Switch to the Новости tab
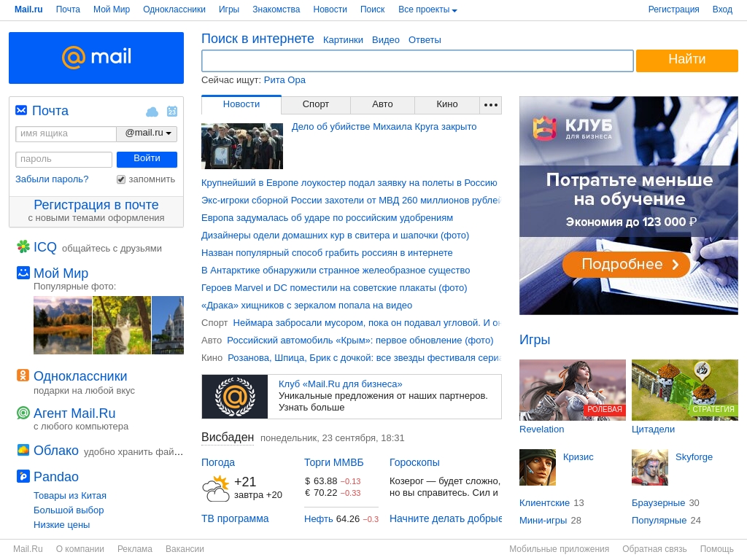 click(x=241, y=104)
